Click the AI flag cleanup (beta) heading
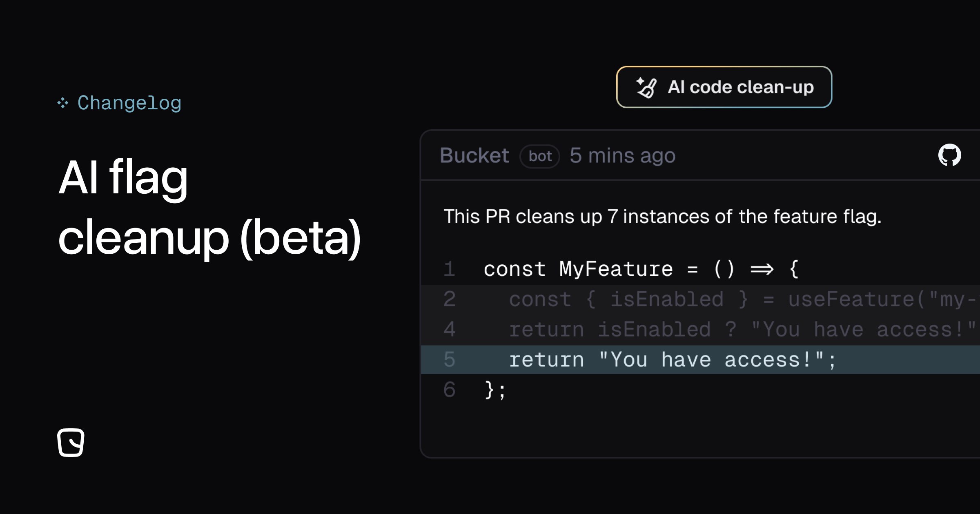The image size is (980, 514). click(209, 207)
